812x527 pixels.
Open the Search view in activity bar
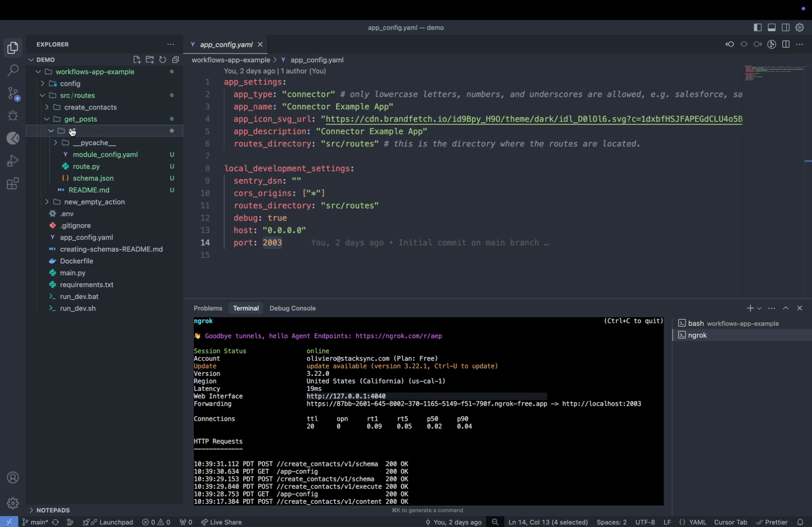pyautogui.click(x=13, y=70)
